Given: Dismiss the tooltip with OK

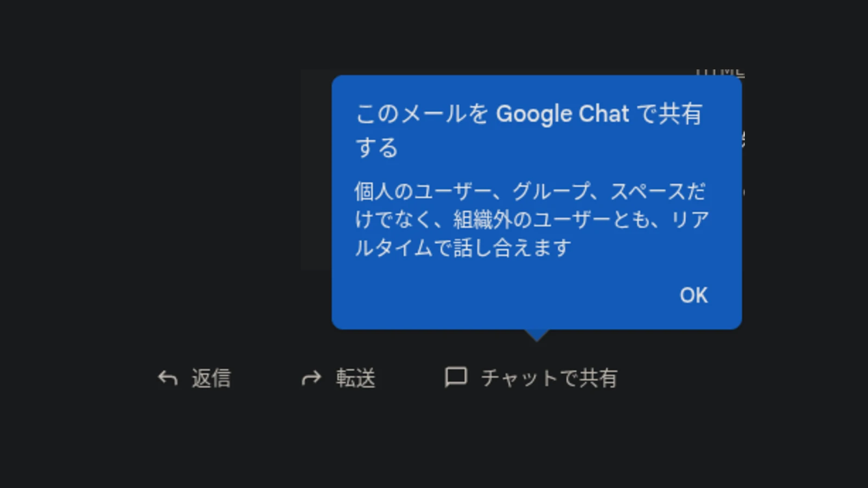Looking at the screenshot, I should [x=693, y=296].
